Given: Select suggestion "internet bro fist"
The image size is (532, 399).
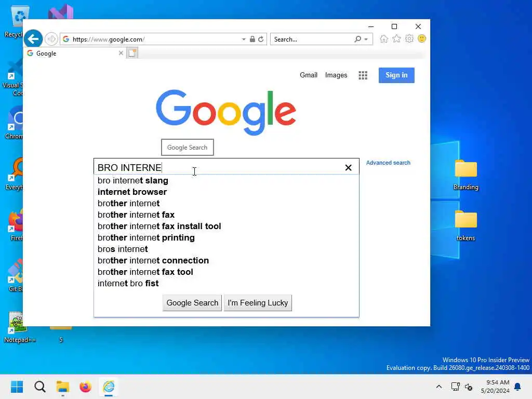Looking at the screenshot, I should (x=226, y=283).
